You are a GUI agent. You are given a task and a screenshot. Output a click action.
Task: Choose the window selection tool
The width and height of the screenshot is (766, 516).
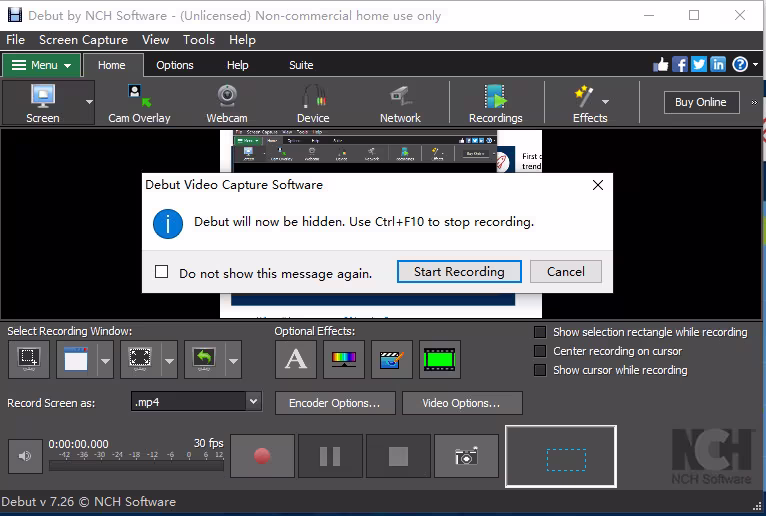(x=76, y=360)
